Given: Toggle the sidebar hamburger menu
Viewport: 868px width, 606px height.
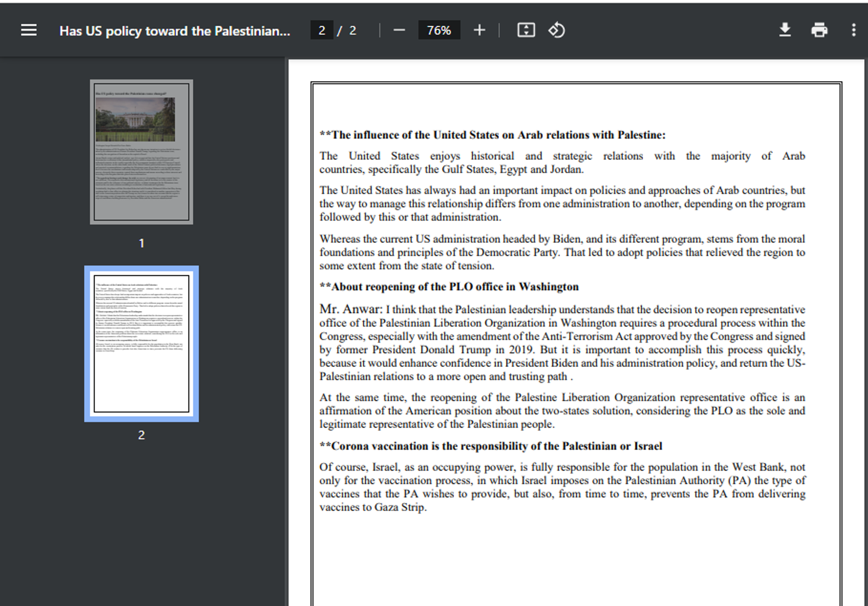Looking at the screenshot, I should coord(29,30).
